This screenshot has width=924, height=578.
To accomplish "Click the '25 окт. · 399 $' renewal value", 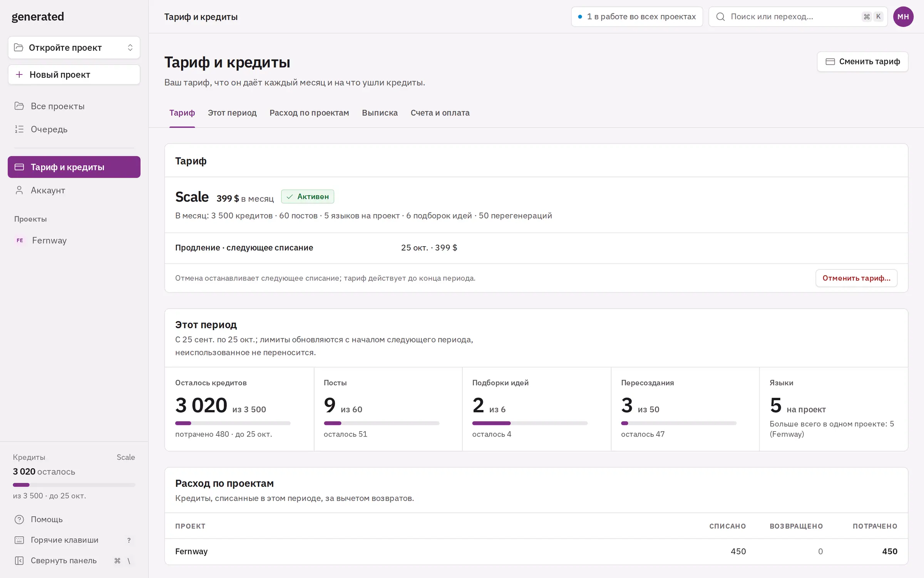I will coord(429,248).
